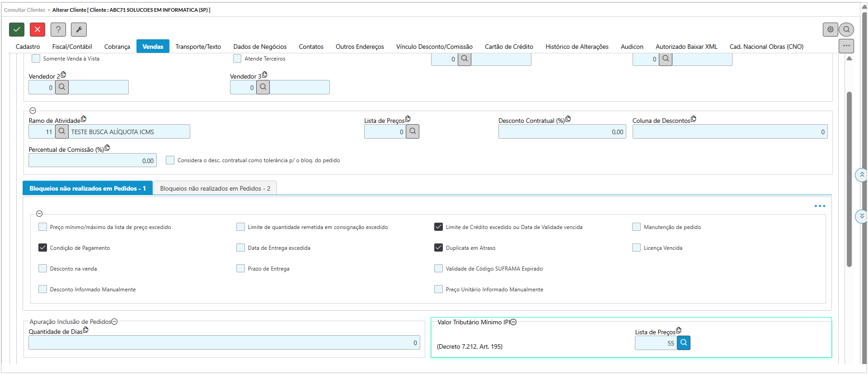Collapse the Apuração Inclusão de Pedidos section
The width and height of the screenshot is (868, 374).
tap(114, 322)
